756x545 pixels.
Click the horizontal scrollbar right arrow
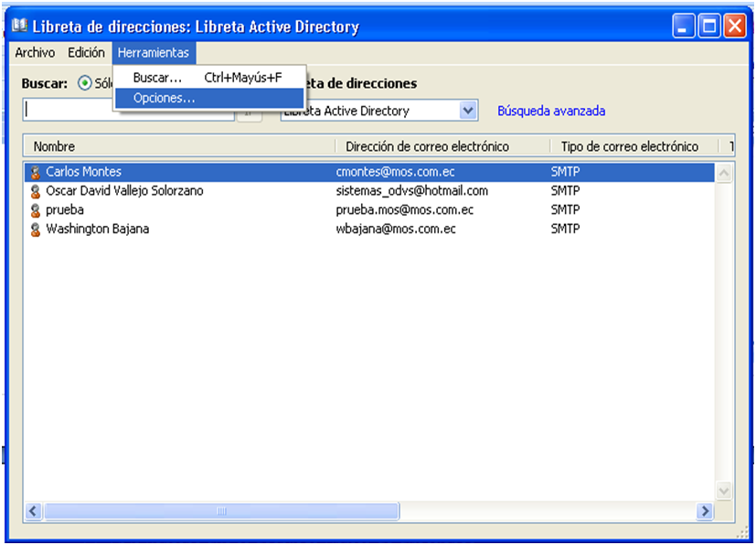[x=705, y=511]
